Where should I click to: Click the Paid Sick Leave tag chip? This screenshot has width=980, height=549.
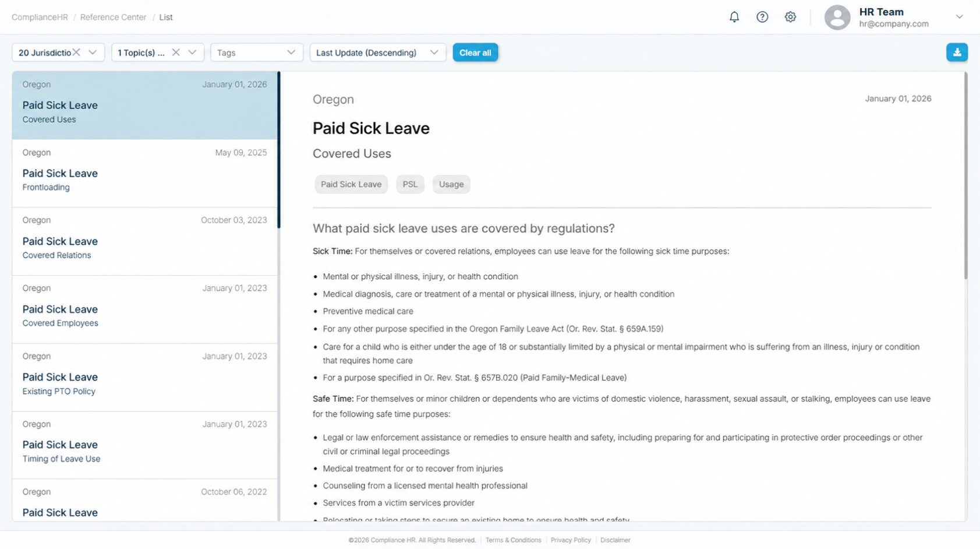click(351, 184)
